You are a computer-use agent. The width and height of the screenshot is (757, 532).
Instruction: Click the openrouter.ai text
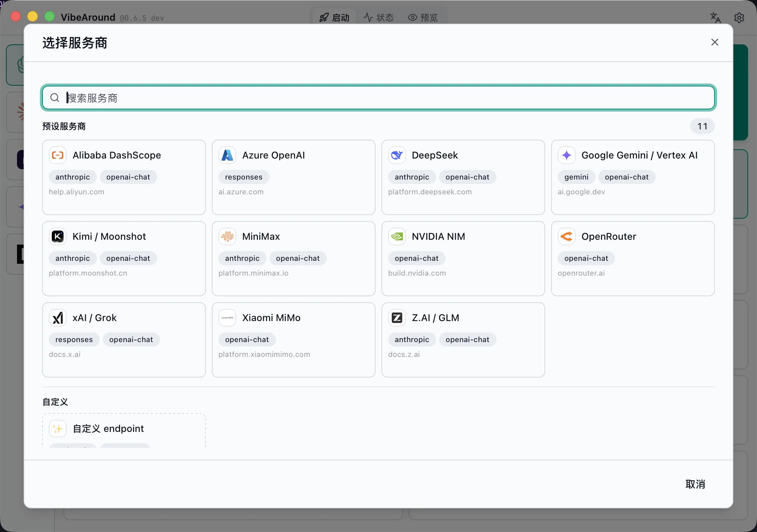point(581,273)
